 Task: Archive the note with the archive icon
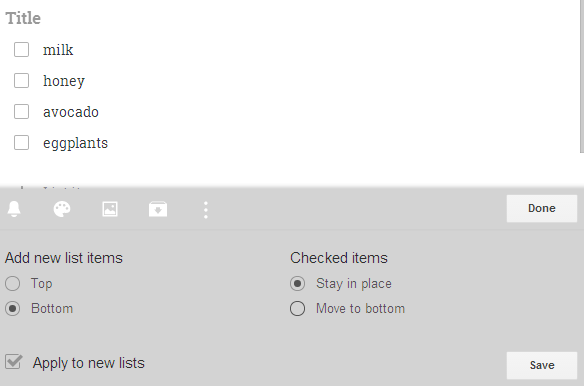[x=158, y=209]
